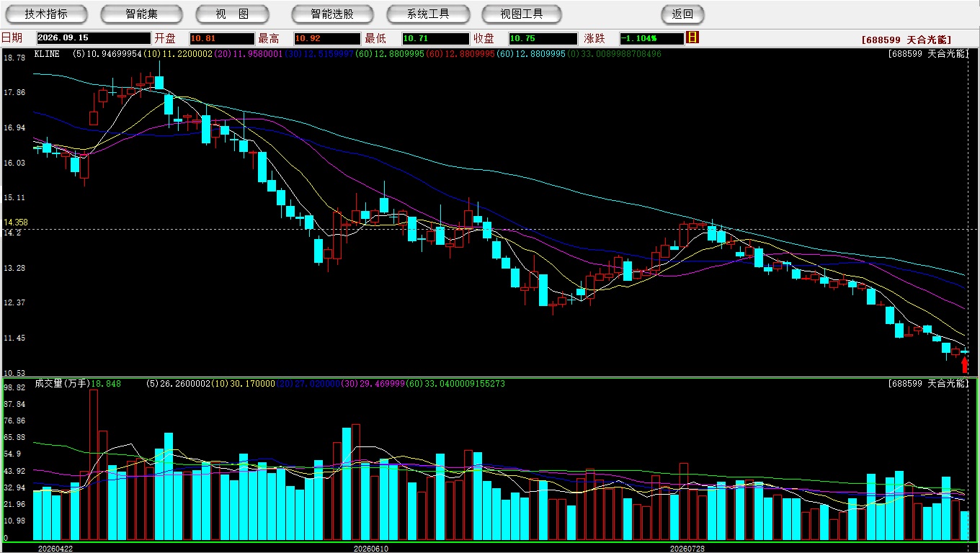Image resolution: width=980 pixels, height=553 pixels.
Task: Click the MA10 value 11.2200002
Action: (x=189, y=54)
